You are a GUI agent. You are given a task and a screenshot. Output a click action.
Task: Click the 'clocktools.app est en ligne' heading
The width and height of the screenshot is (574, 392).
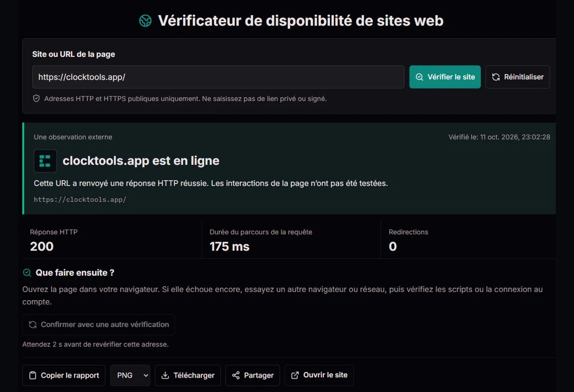coord(141,161)
